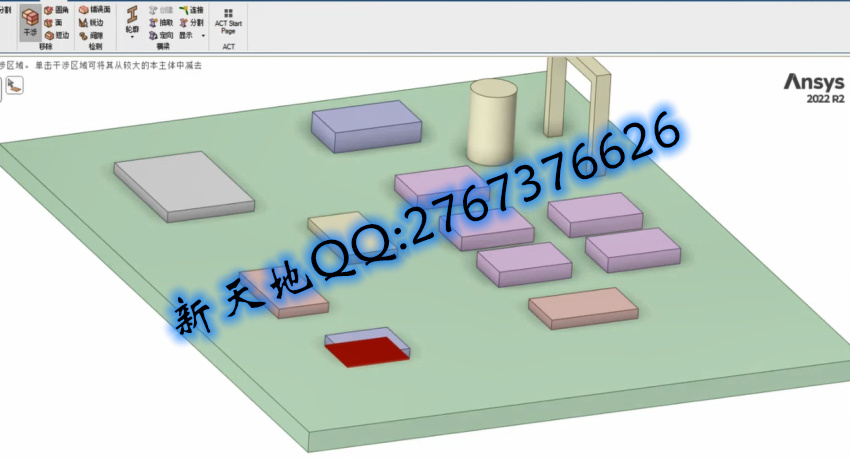Open the 显示 display dropdown
This screenshot has width=850, height=459.
pyautogui.click(x=190, y=35)
